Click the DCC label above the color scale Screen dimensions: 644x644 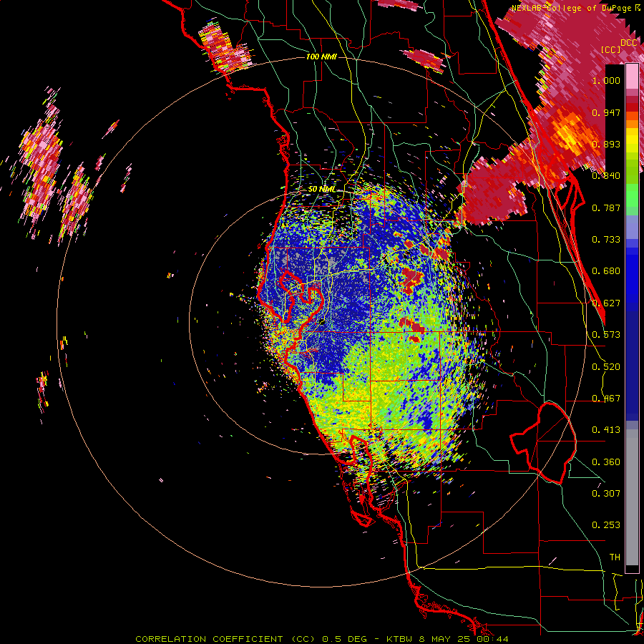(628, 43)
